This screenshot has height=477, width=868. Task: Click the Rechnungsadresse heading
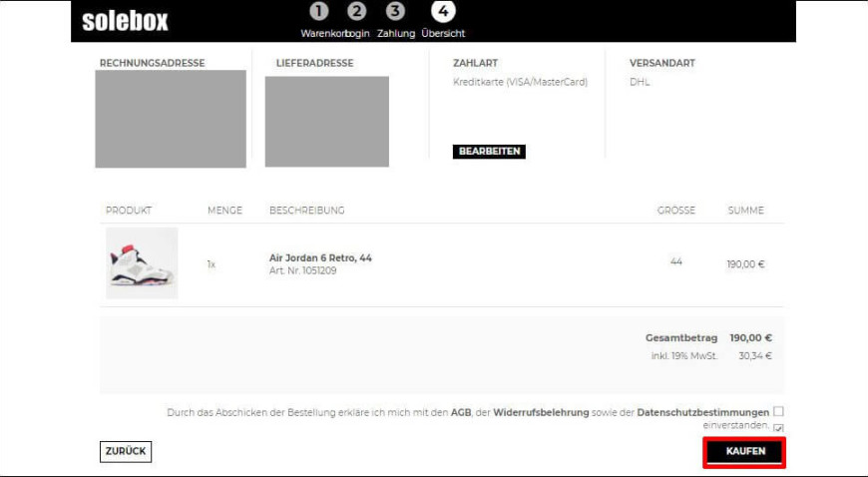click(153, 63)
